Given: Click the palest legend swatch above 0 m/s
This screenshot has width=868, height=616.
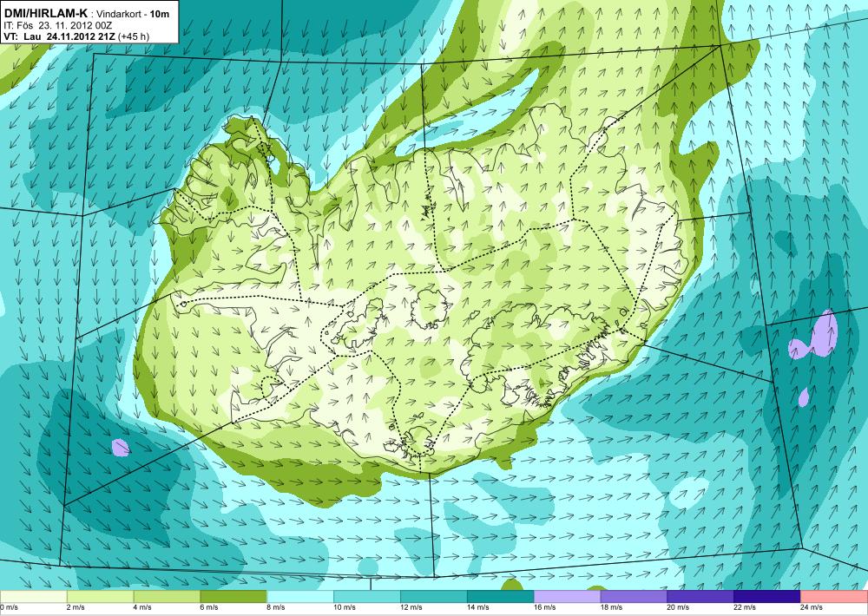Looking at the screenshot, I should tap(34, 597).
